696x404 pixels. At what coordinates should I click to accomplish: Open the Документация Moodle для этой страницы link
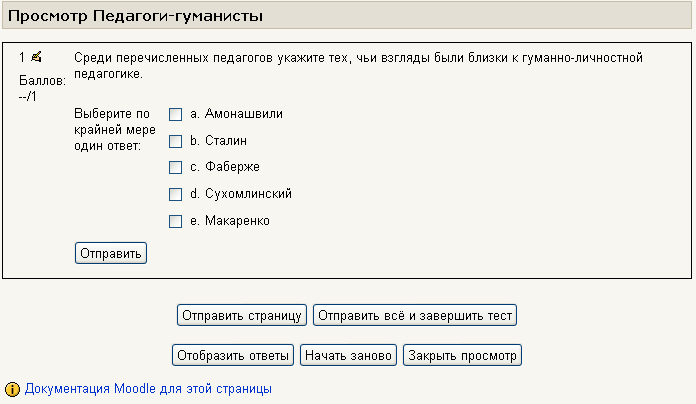point(148,388)
